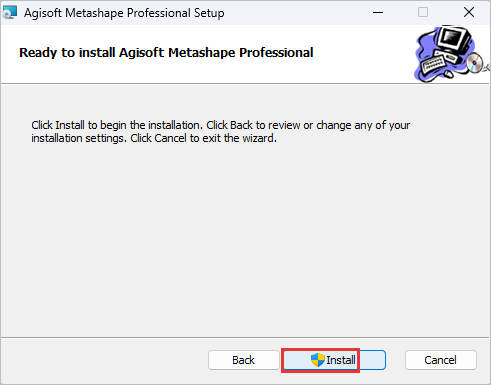Click the 'Agisoft Metashape Professional Setup' window title
The width and height of the screenshot is (491, 385).
click(124, 13)
